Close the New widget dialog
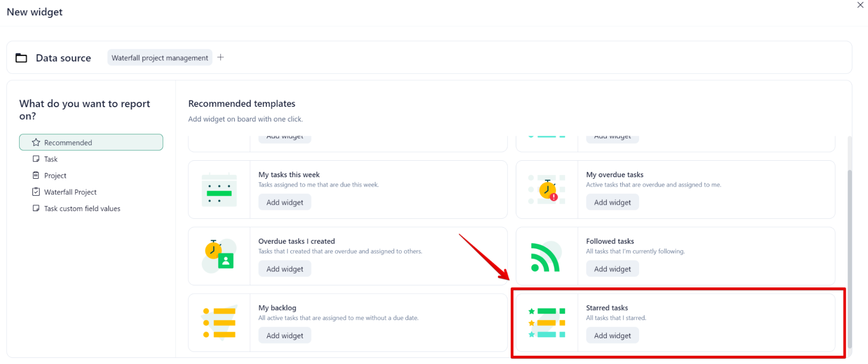The width and height of the screenshot is (868, 364). click(860, 5)
